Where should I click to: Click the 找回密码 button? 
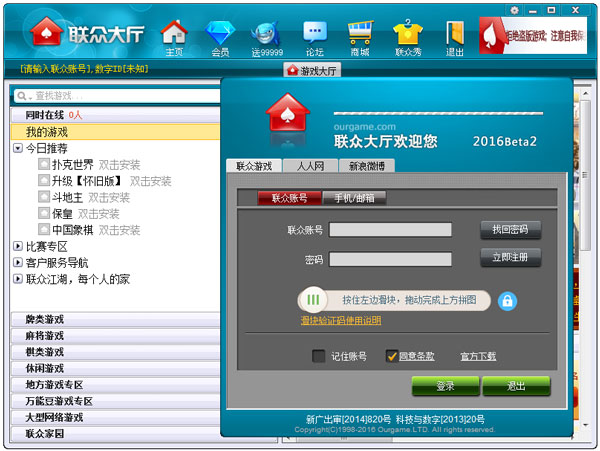click(510, 230)
